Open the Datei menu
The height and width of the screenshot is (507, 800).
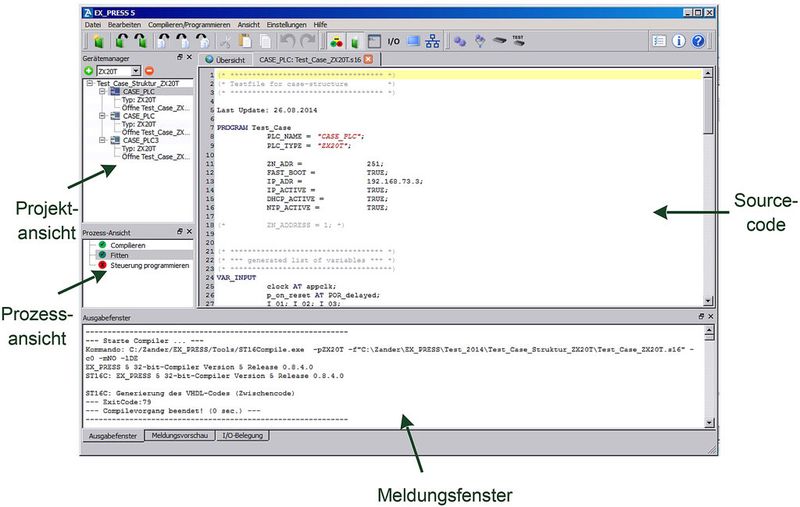click(93, 24)
